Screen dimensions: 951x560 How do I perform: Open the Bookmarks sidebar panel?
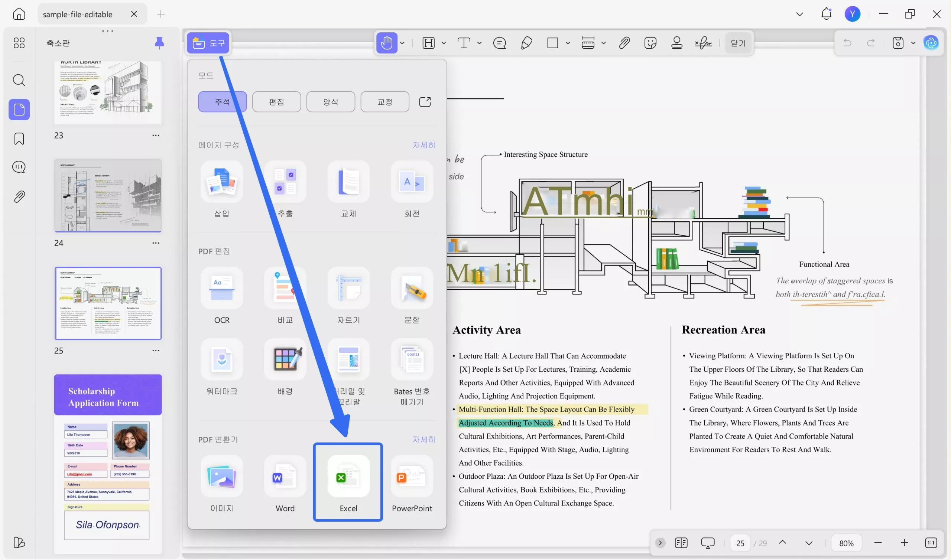[19, 139]
